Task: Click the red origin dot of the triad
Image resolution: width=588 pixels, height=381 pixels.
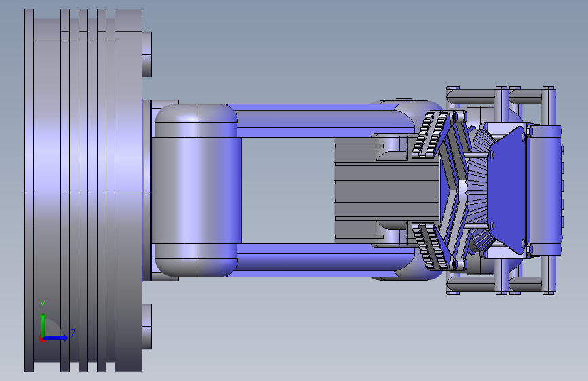Action: tap(41, 338)
